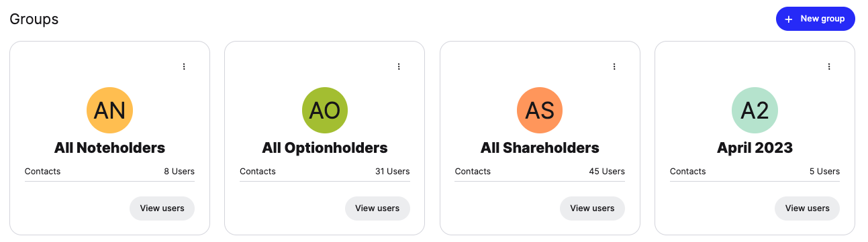The image size is (868, 242).
Task: Create a new group
Action: (x=816, y=19)
